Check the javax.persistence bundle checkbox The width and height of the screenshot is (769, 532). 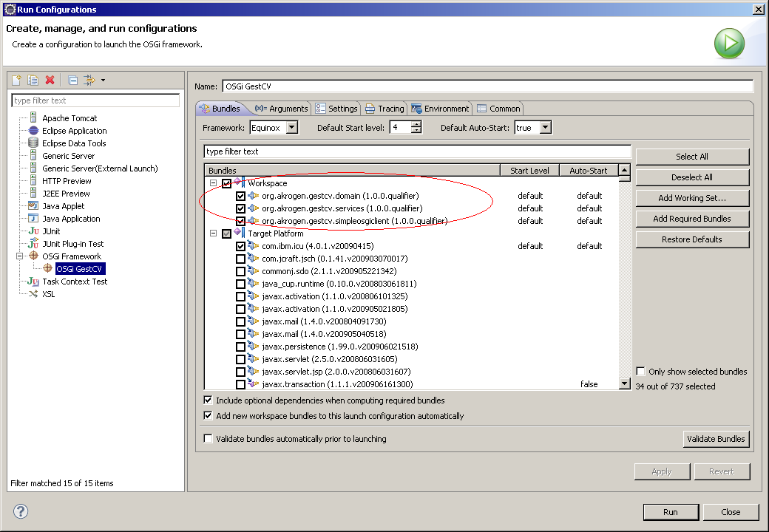coord(240,347)
